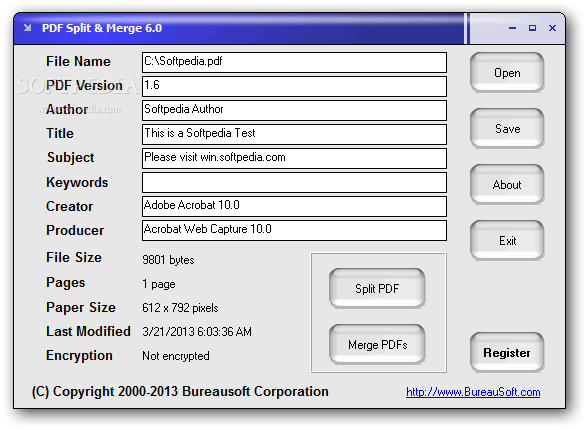586x429 pixels.
Task: Focus the PDF Version field showing 1.6
Action: 294,86
